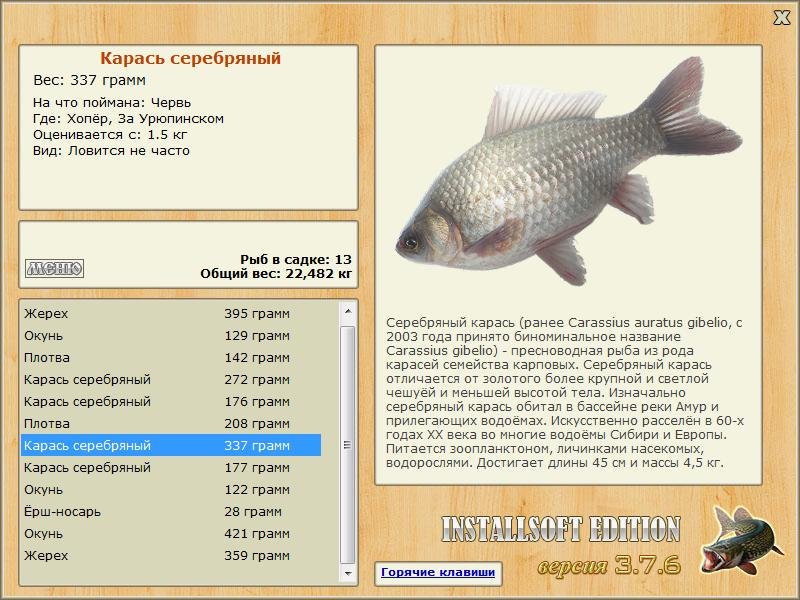800x600 pixels.
Task: Select the highlighted Карась серебряный 337 грамм row
Action: (x=171, y=445)
